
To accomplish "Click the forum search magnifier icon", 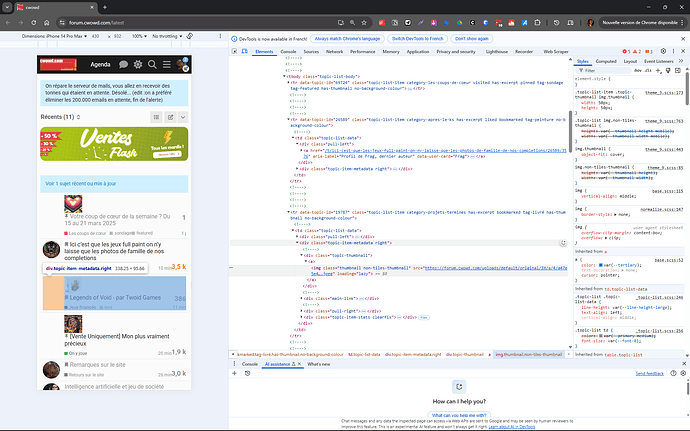I will pyautogui.click(x=152, y=65).
